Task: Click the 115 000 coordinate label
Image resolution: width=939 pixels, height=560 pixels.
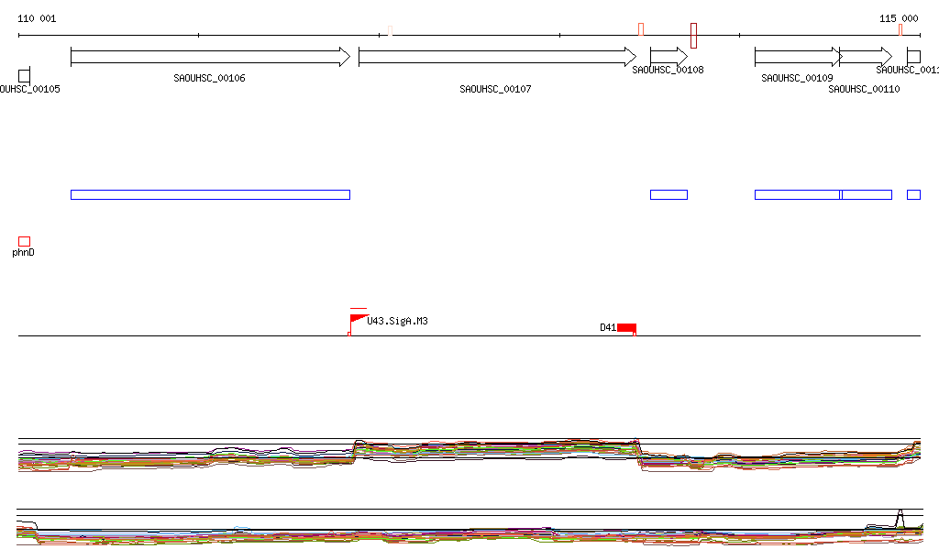Action: click(x=899, y=18)
